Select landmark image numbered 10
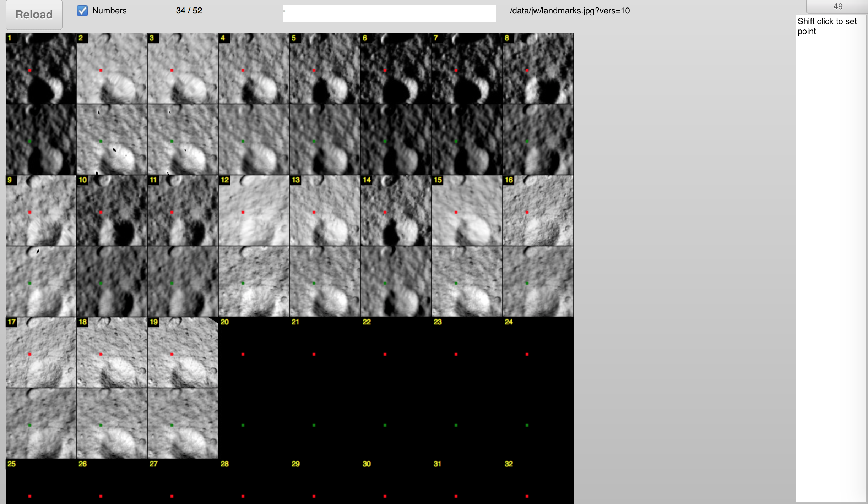This screenshot has height=504, width=868. (112, 210)
